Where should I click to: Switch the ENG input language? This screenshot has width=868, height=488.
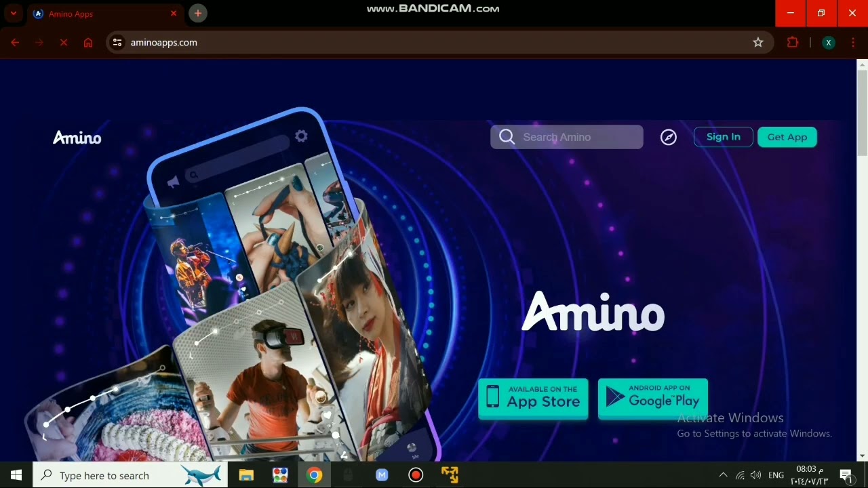pyautogui.click(x=776, y=475)
